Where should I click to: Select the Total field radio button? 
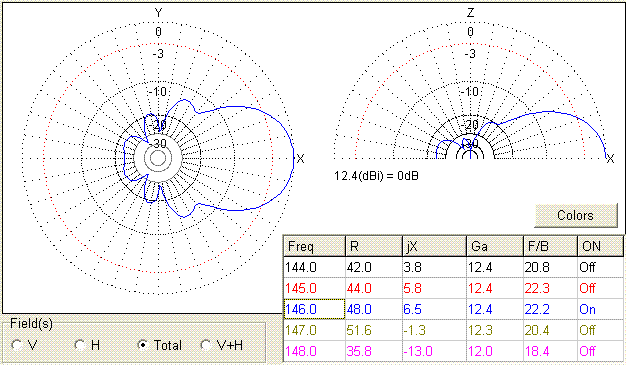pyautogui.click(x=143, y=345)
